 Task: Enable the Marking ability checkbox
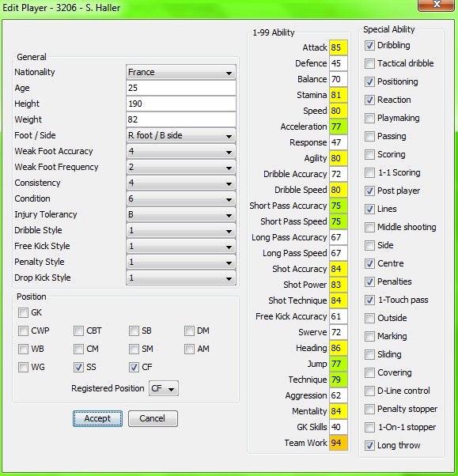[x=369, y=336]
